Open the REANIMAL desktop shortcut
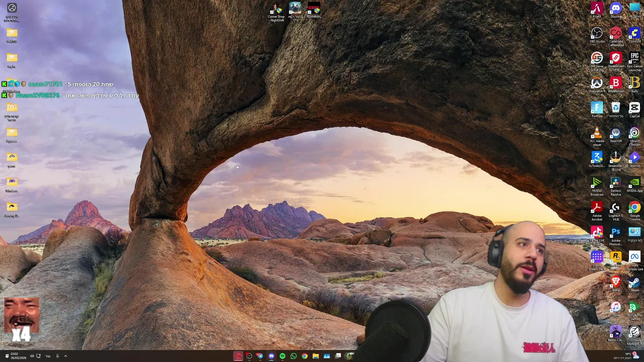Screen dimensions: 644x362 point(313,11)
